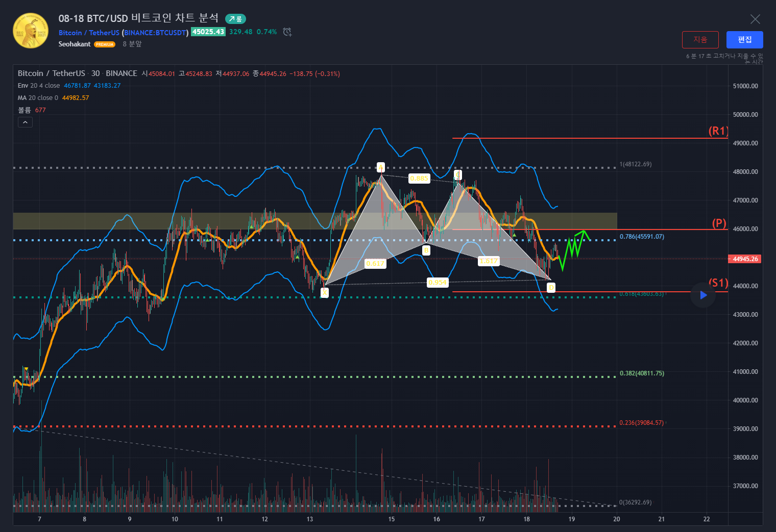Click the orange PREMIUM badge
Image resolution: width=776 pixels, height=532 pixels.
[105, 44]
